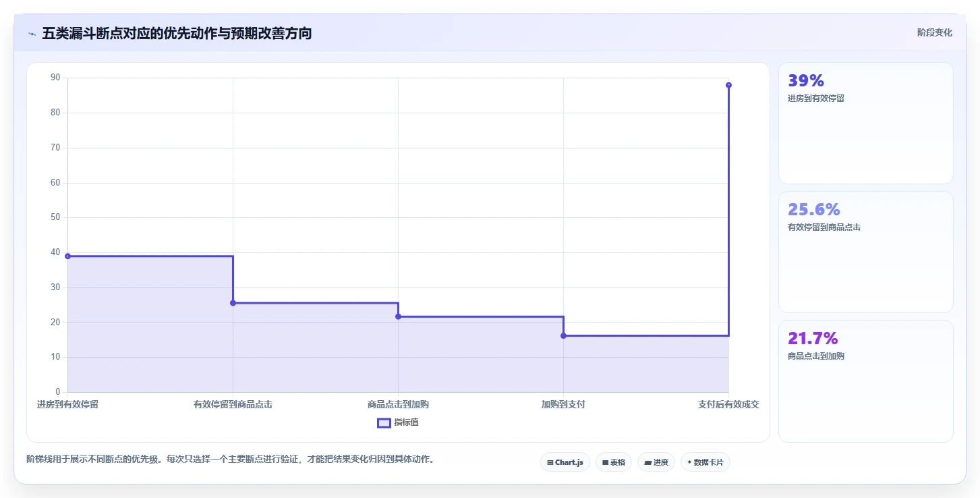980x498 pixels.
Task: Click the 支付后有效成交 x-axis label
Action: [x=728, y=405]
